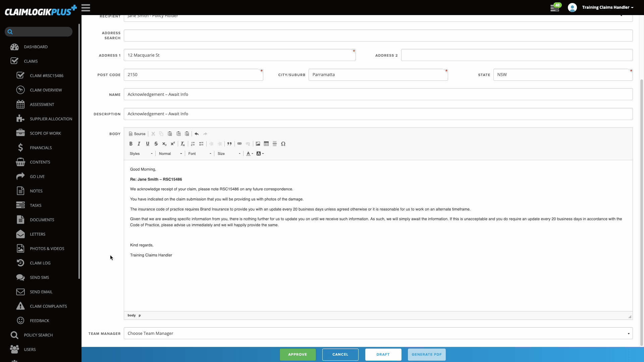Viewport: 644px width, 362px height.
Task: Paste from clipboard icon
Action: pyautogui.click(x=170, y=134)
